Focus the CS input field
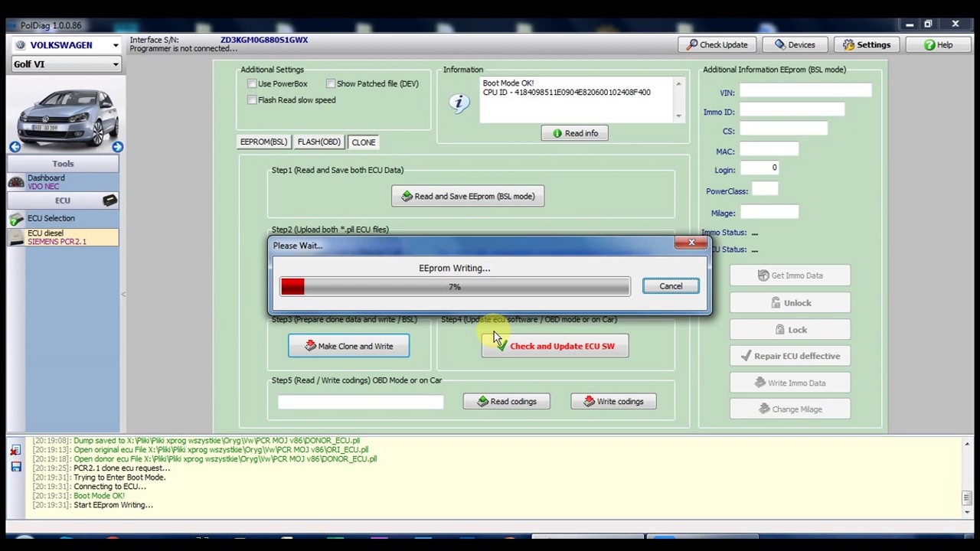Image resolution: width=980 pixels, height=551 pixels. [x=783, y=129]
